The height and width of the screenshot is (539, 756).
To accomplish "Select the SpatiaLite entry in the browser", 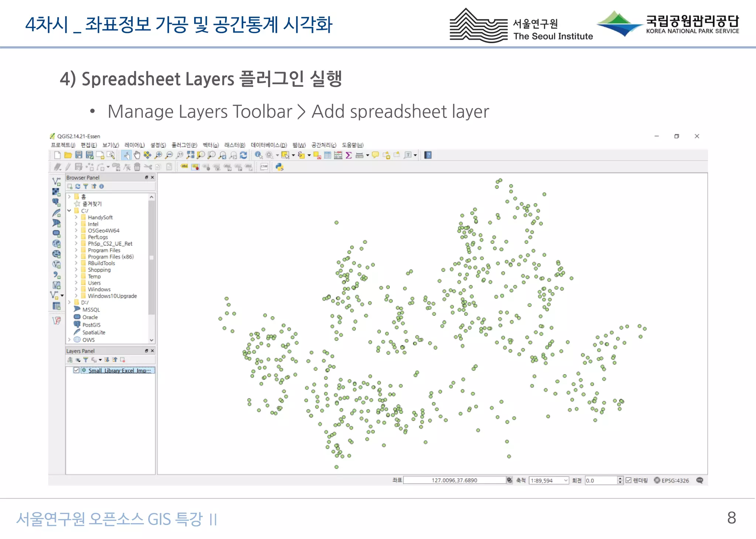I will click(x=94, y=332).
